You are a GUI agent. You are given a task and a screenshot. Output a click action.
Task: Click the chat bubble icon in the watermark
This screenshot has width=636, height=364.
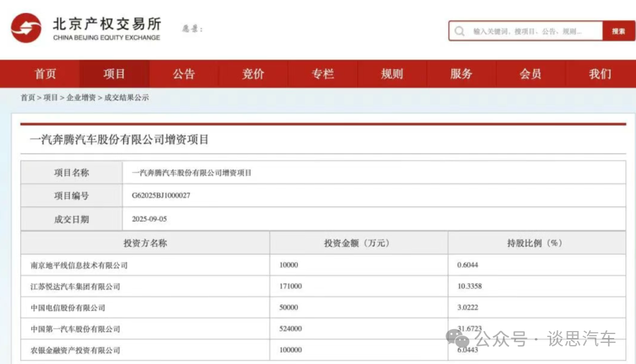(455, 337)
